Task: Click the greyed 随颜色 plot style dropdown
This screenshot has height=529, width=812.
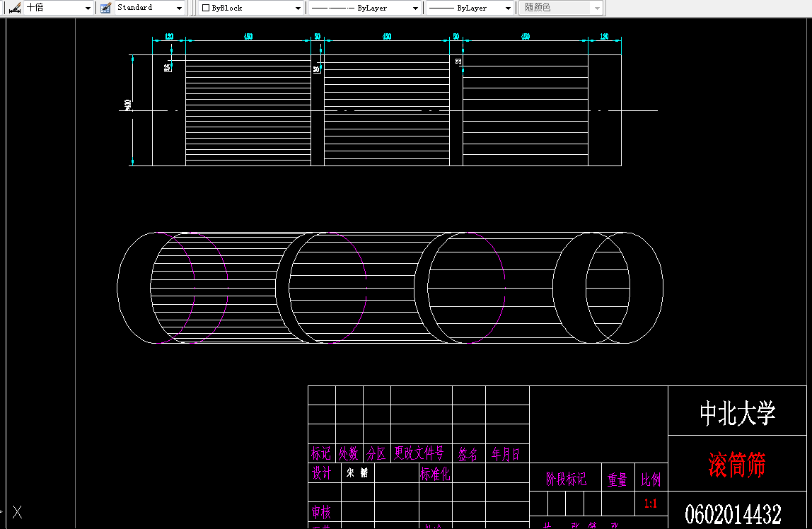Action: (561, 8)
